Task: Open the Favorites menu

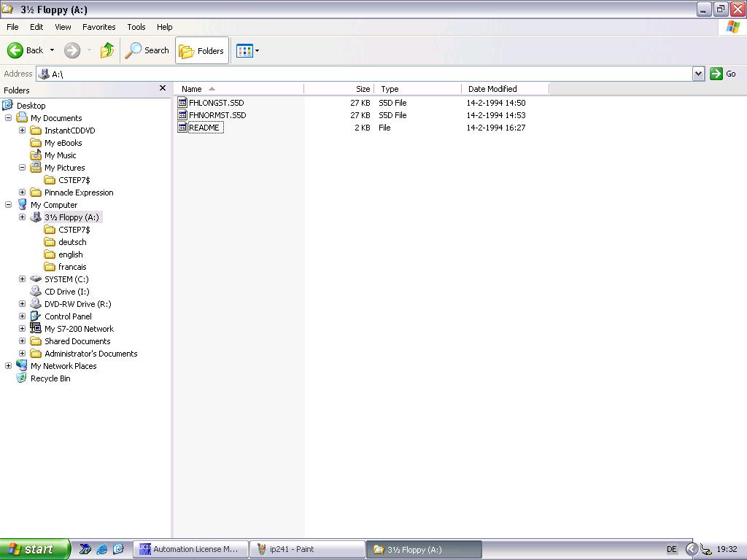Action: point(98,27)
